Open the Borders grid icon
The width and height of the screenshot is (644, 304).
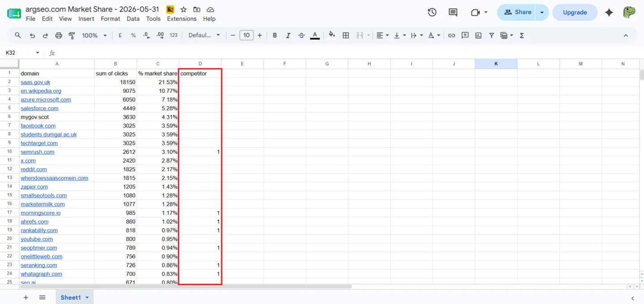[345, 35]
